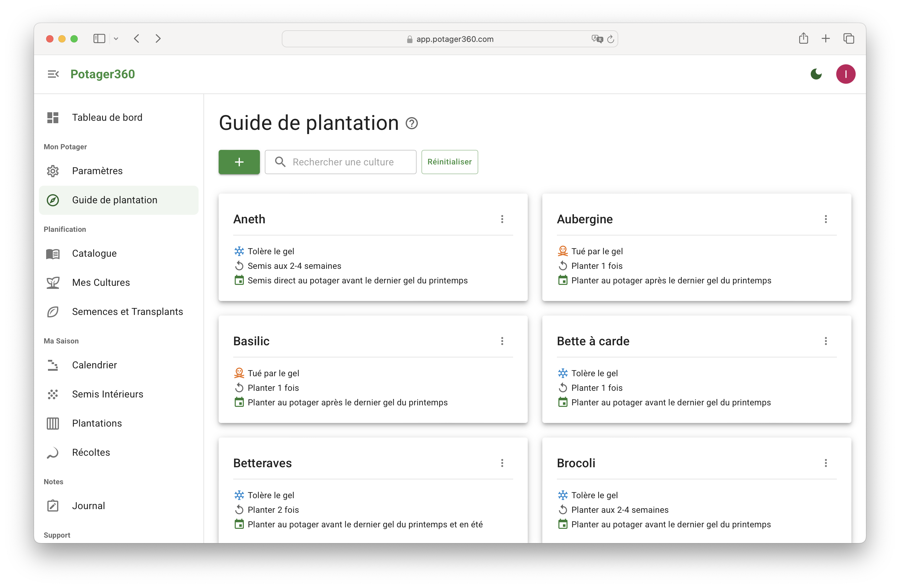Open the Calendrier icon in the sidebar
The image size is (900, 588).
click(x=53, y=365)
